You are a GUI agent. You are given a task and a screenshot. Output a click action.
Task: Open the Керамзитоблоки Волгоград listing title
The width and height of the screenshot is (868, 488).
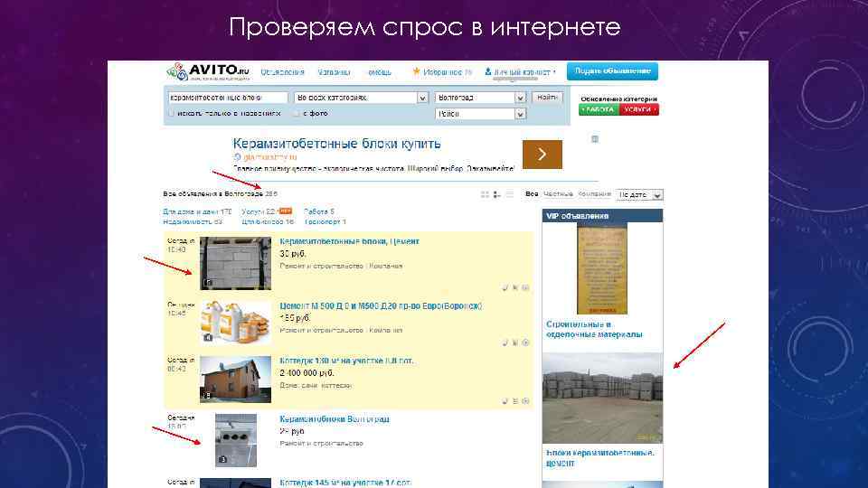pyautogui.click(x=335, y=419)
